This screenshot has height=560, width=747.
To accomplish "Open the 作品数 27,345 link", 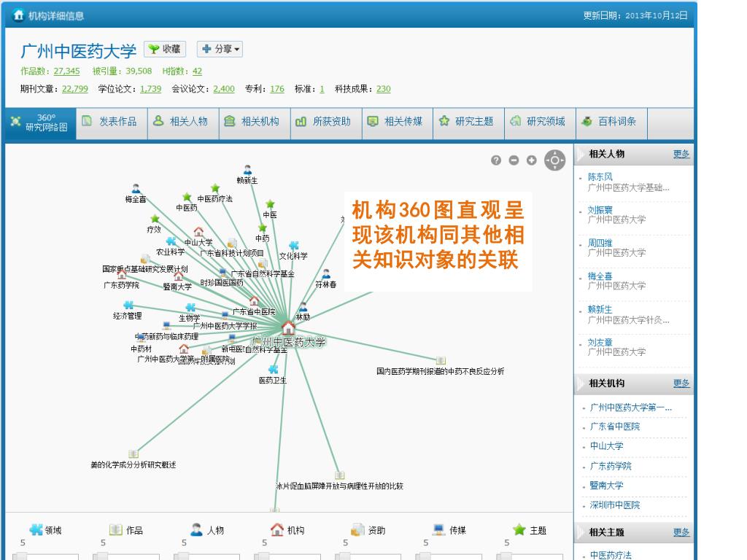I will (66, 71).
